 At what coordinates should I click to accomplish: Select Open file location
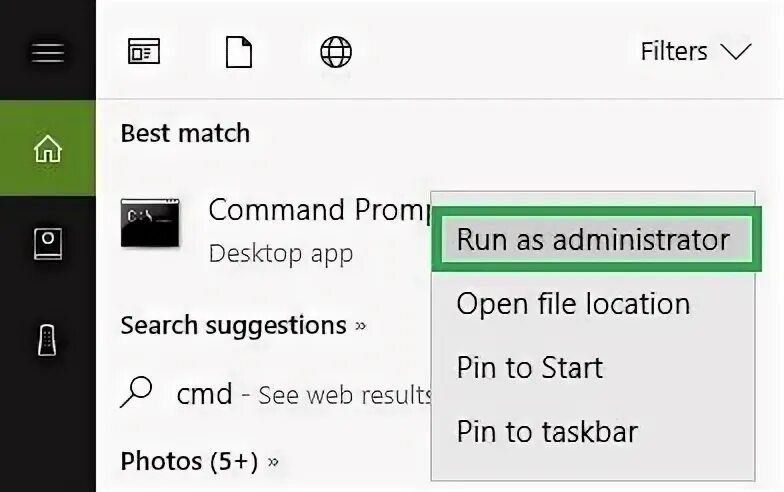[573, 304]
